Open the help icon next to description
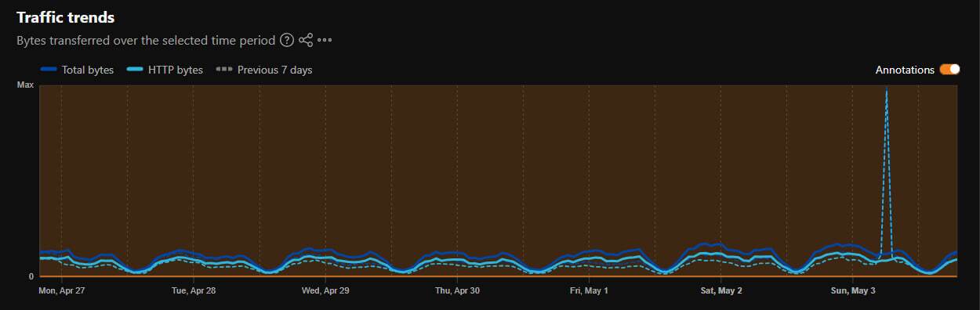Image resolution: width=980 pixels, height=310 pixels. (x=287, y=40)
